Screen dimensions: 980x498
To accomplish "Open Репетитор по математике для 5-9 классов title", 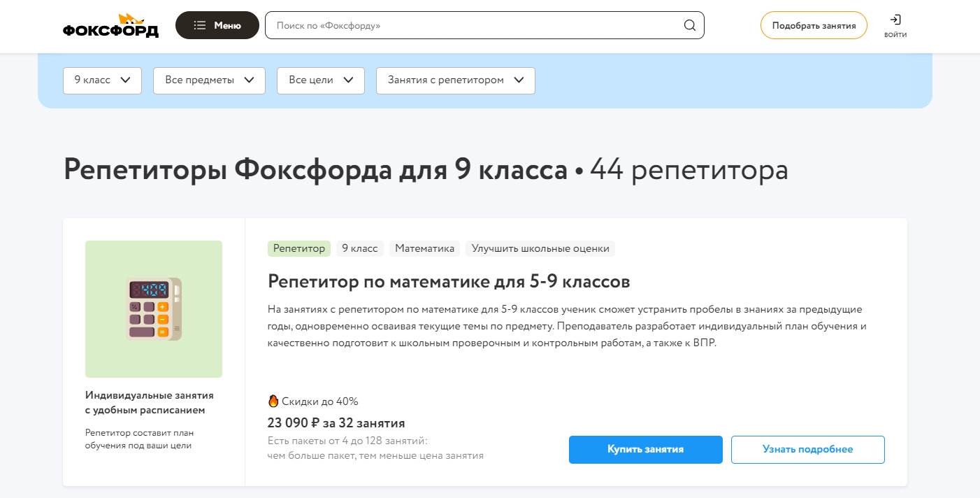I will pos(449,282).
